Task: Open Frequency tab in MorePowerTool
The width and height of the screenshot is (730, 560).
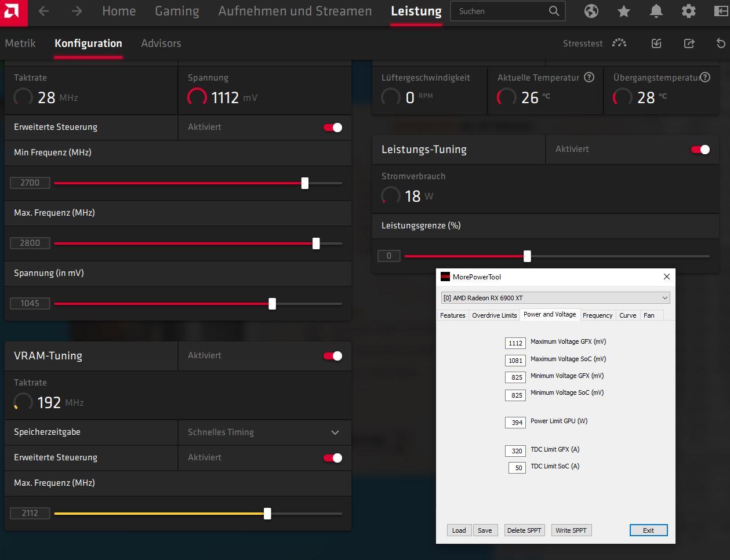Action: (x=597, y=315)
